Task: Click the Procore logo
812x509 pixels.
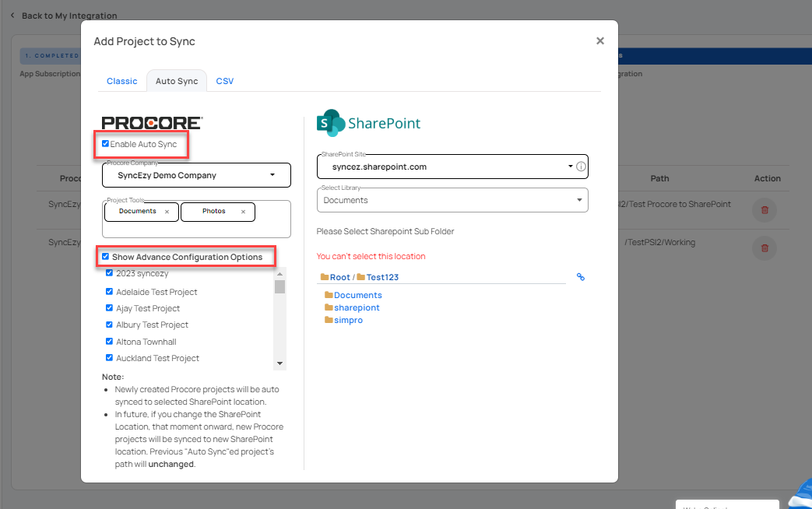Action: 153,123
